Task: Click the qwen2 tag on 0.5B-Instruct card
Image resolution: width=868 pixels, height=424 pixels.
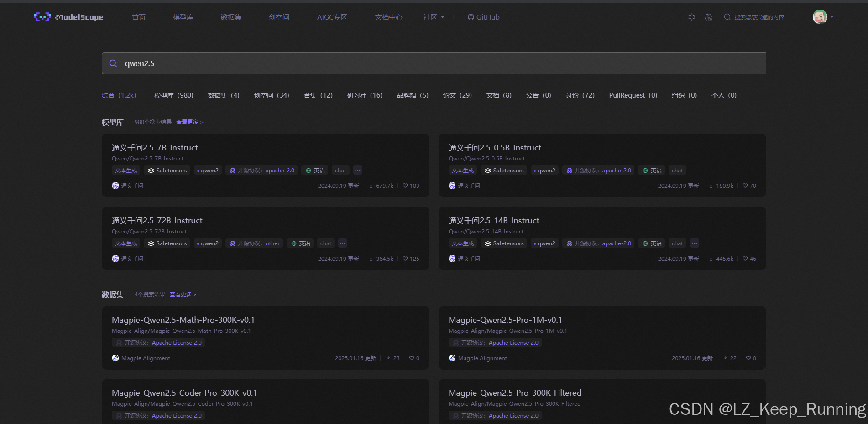Action: (544, 171)
